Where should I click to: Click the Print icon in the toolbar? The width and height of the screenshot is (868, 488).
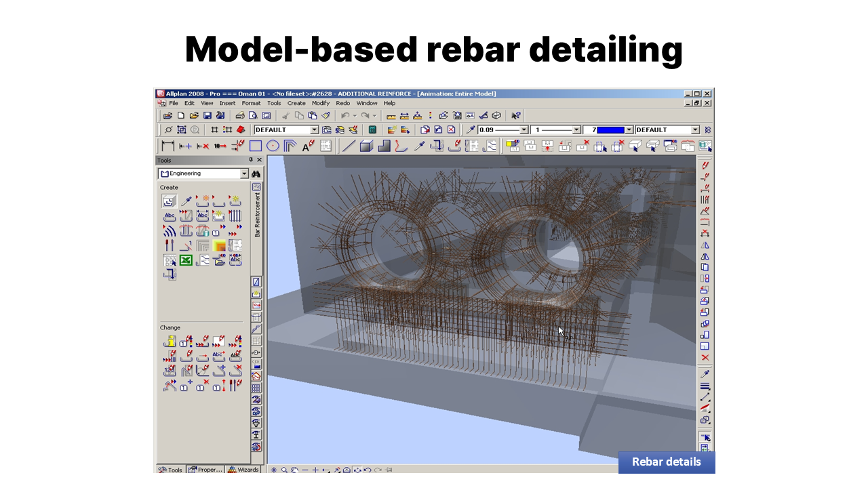pos(240,116)
